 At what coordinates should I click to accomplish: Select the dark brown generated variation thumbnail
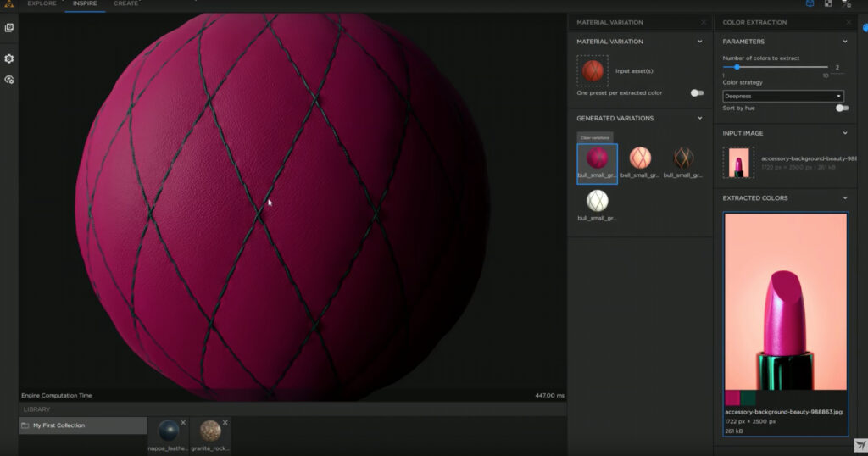click(683, 158)
